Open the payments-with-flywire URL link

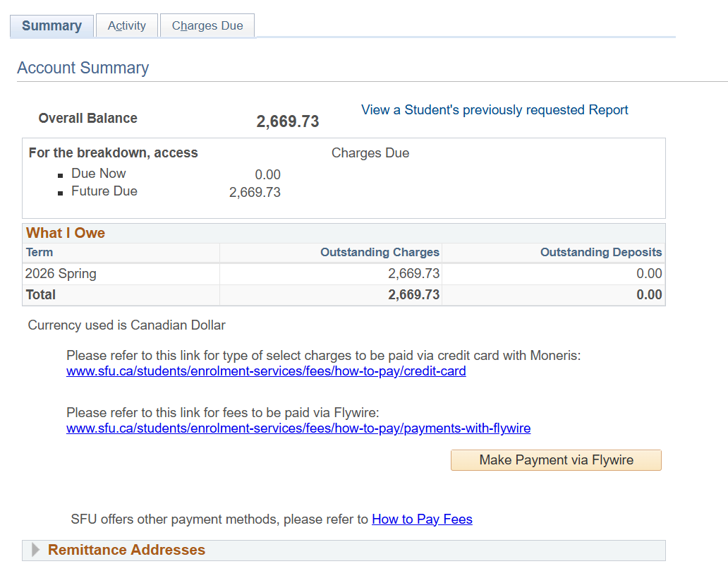tap(298, 428)
